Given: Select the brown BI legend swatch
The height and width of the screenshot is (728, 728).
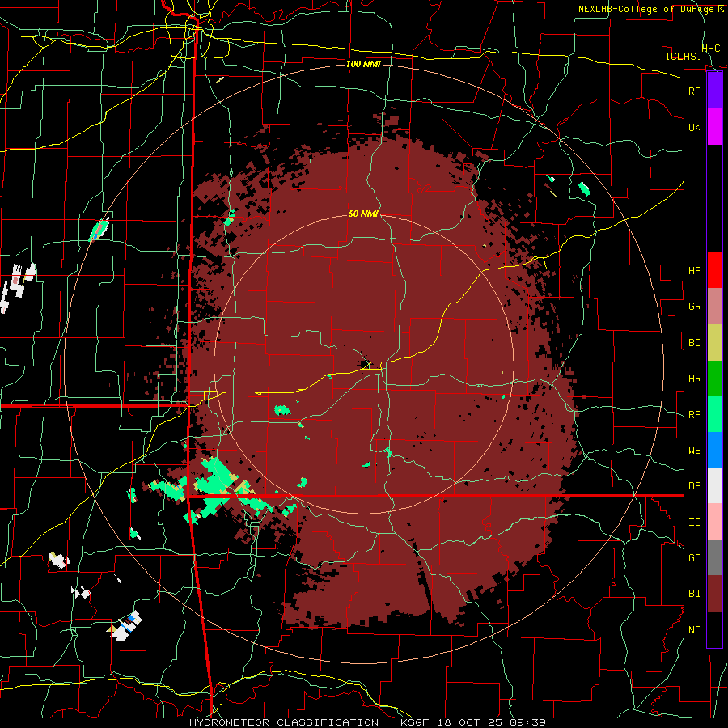Looking at the screenshot, I should tap(714, 594).
